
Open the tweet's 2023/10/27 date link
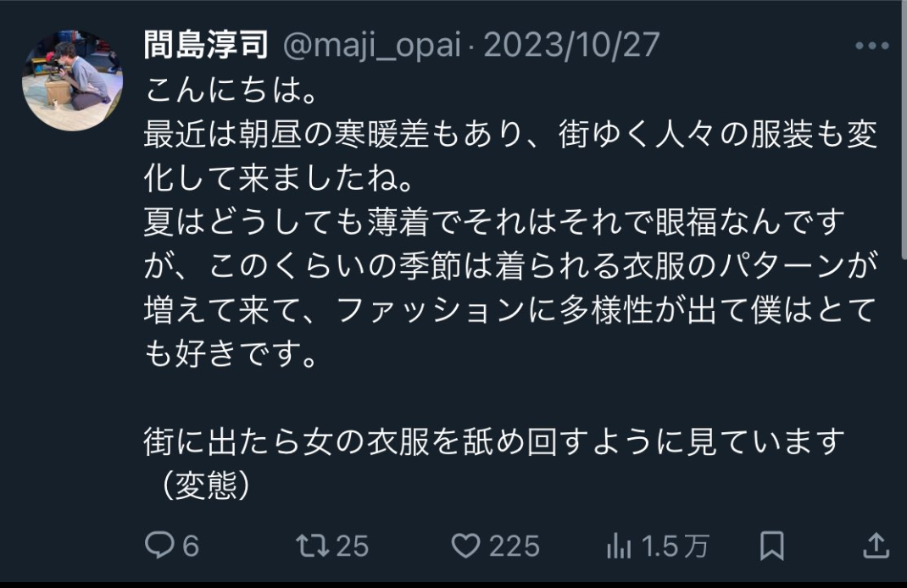pyautogui.click(x=571, y=45)
